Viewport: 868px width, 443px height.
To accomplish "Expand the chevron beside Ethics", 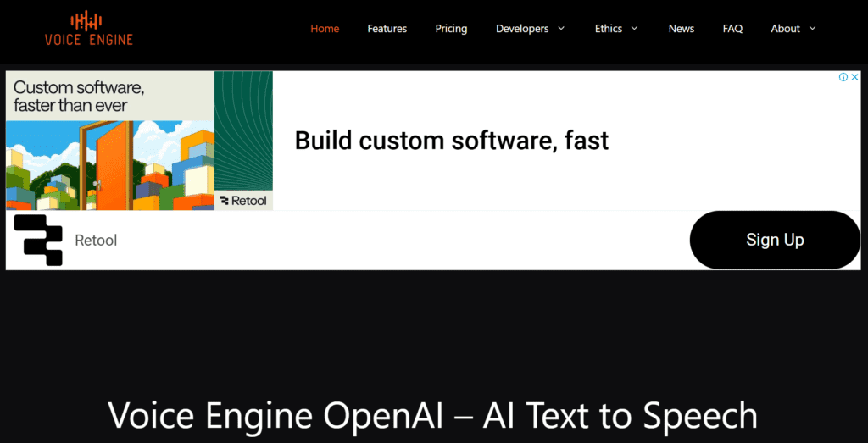I will (x=634, y=29).
